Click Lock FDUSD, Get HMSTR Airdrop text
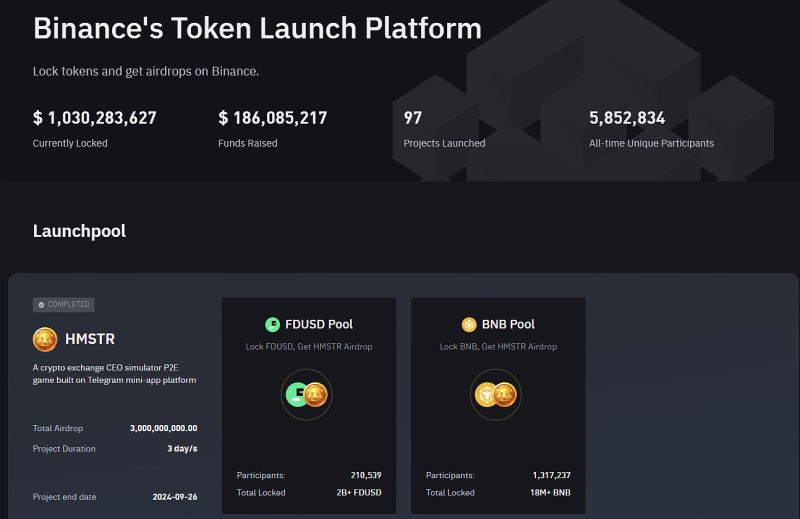The height and width of the screenshot is (519, 800). click(309, 347)
